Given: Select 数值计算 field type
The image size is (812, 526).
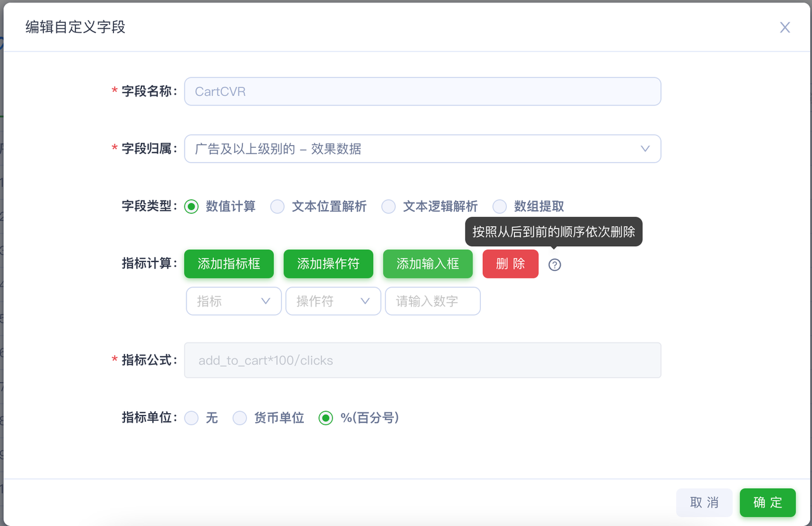Looking at the screenshot, I should (x=192, y=207).
